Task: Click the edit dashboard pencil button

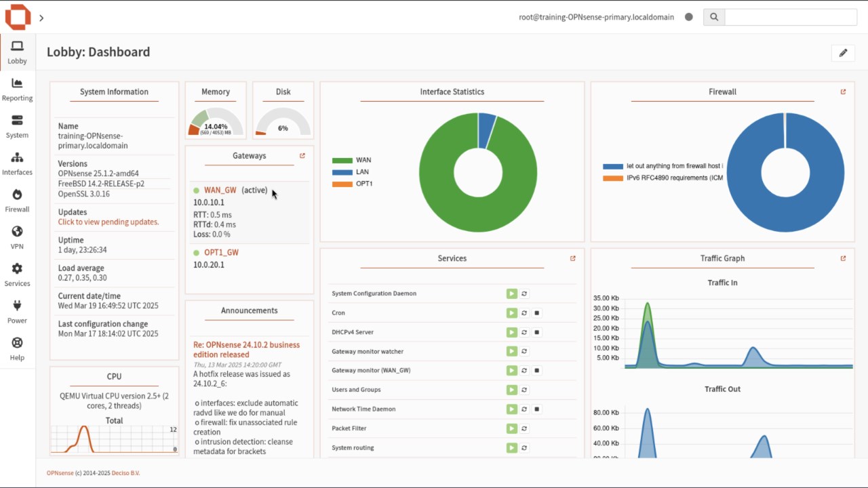Action: click(x=843, y=53)
